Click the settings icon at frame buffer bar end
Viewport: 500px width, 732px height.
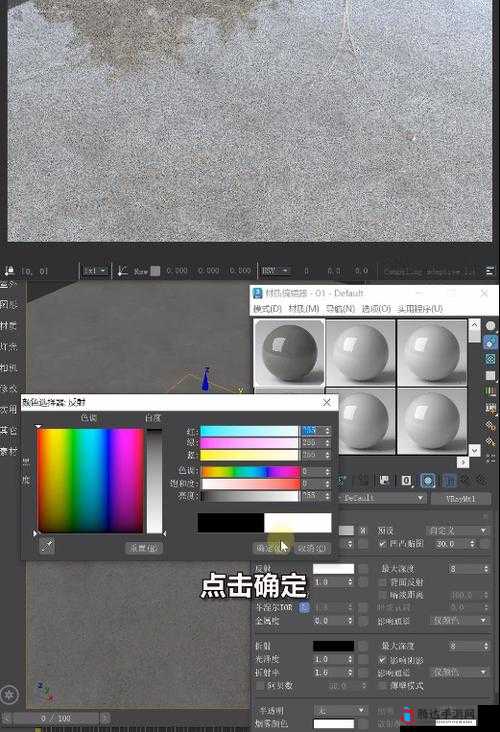click(x=490, y=270)
